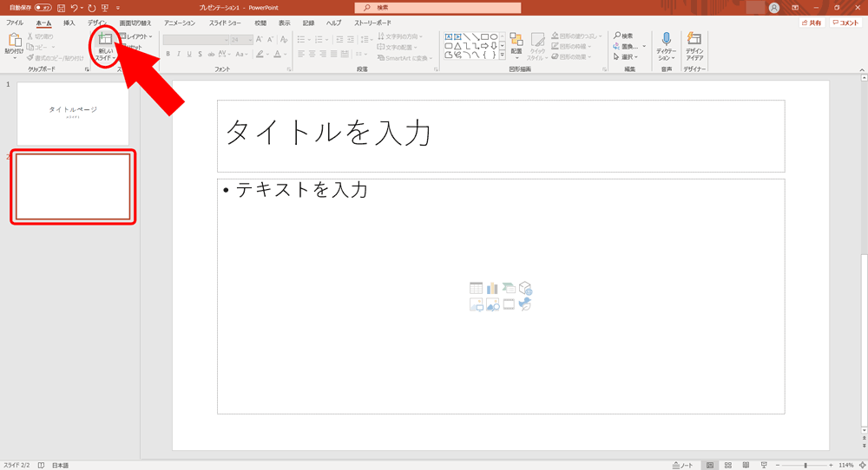Toggle Bold formatting
Screen dimensions: 868x470
(x=168, y=54)
